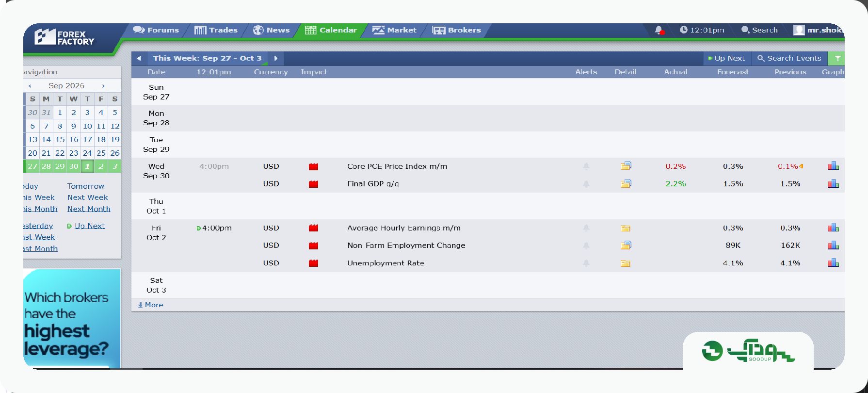Toggle alert bell for Non Farm Employment Change
The width and height of the screenshot is (868, 393).
point(586,246)
